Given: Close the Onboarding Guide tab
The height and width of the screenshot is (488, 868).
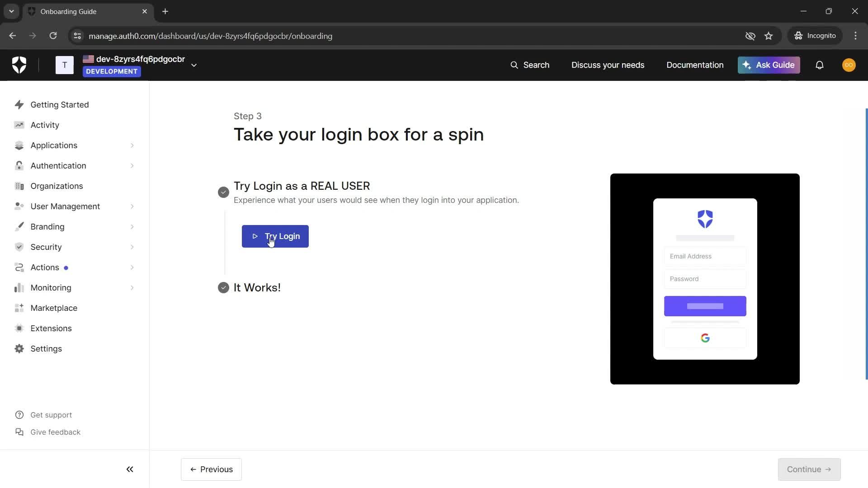Looking at the screenshot, I should click(x=145, y=11).
